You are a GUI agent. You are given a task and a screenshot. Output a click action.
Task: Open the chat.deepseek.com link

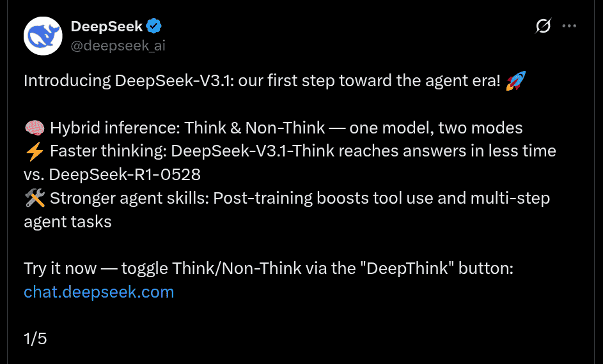click(98, 292)
